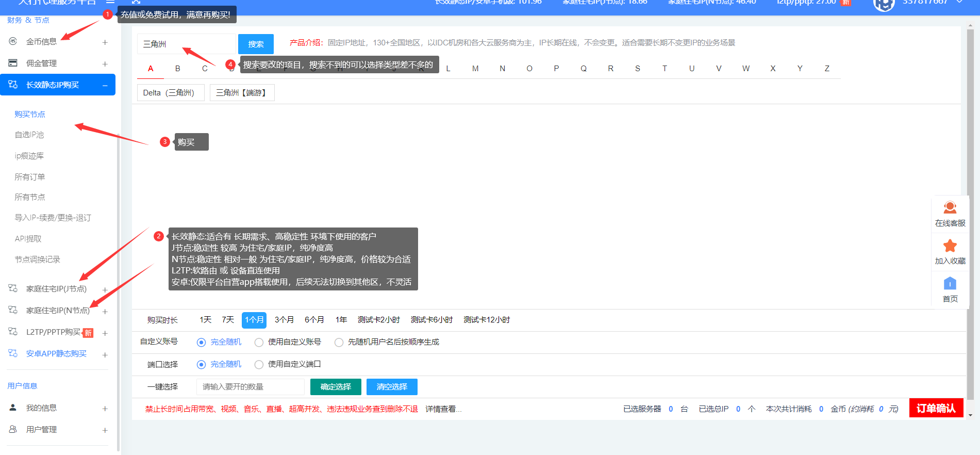
Task: Click the home page icon
Action: [950, 284]
